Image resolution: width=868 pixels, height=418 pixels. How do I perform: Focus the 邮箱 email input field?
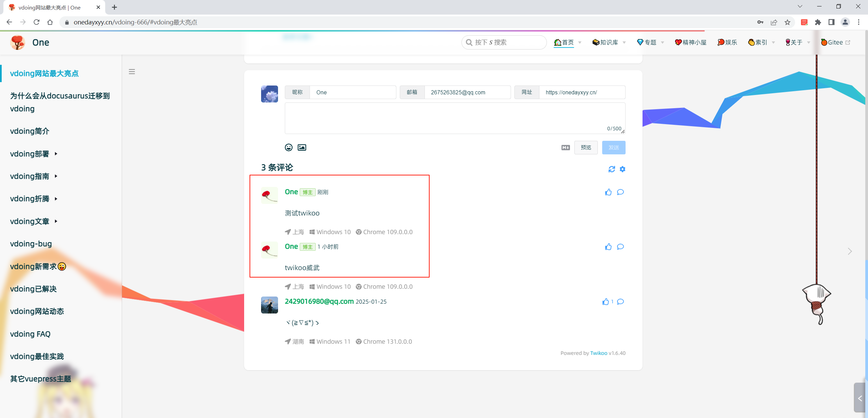tap(468, 92)
